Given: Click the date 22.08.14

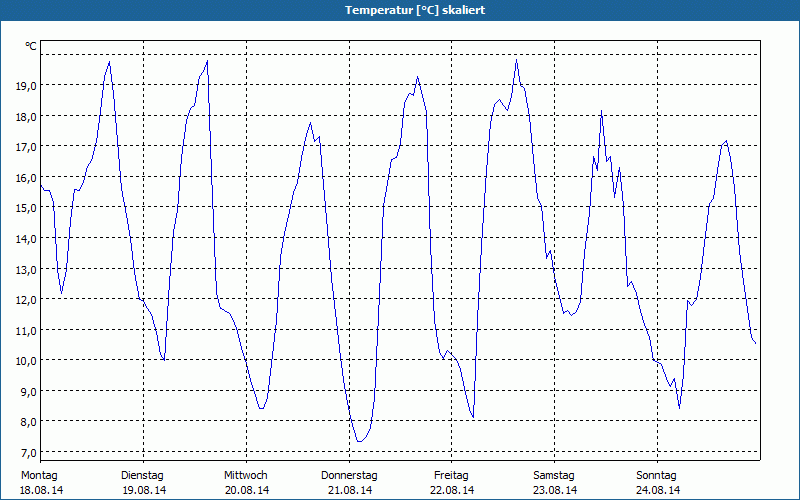Looking at the screenshot, I should tap(453, 490).
